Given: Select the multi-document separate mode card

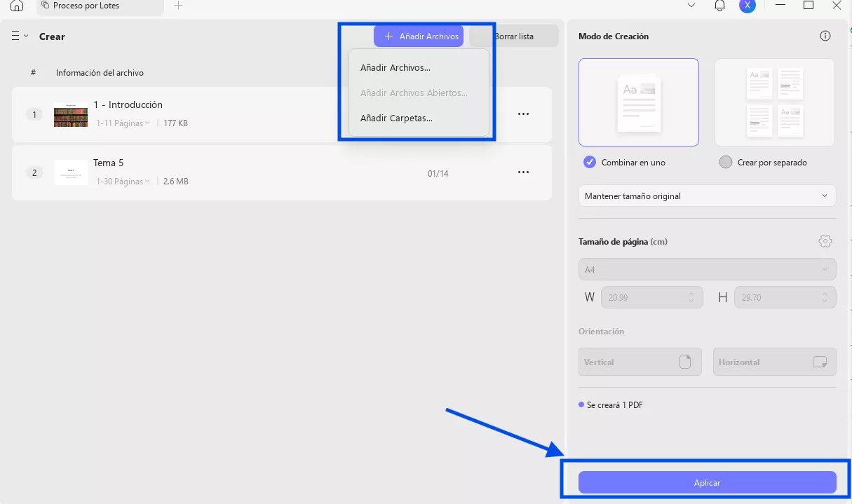Looking at the screenshot, I should pyautogui.click(x=775, y=102).
